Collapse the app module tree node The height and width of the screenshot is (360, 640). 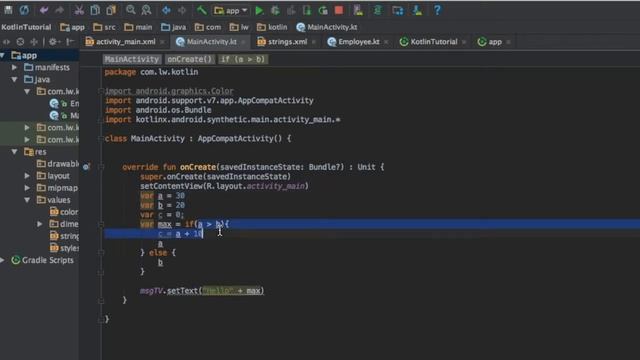click(3, 55)
